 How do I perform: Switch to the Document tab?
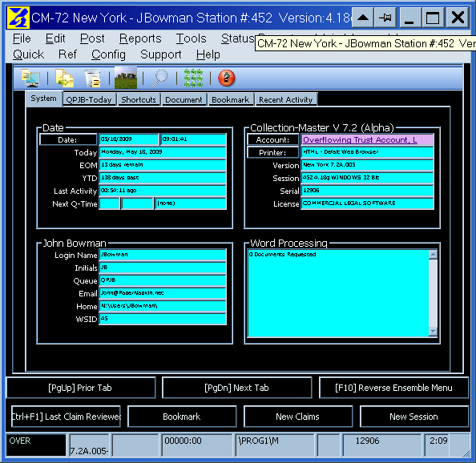[184, 100]
